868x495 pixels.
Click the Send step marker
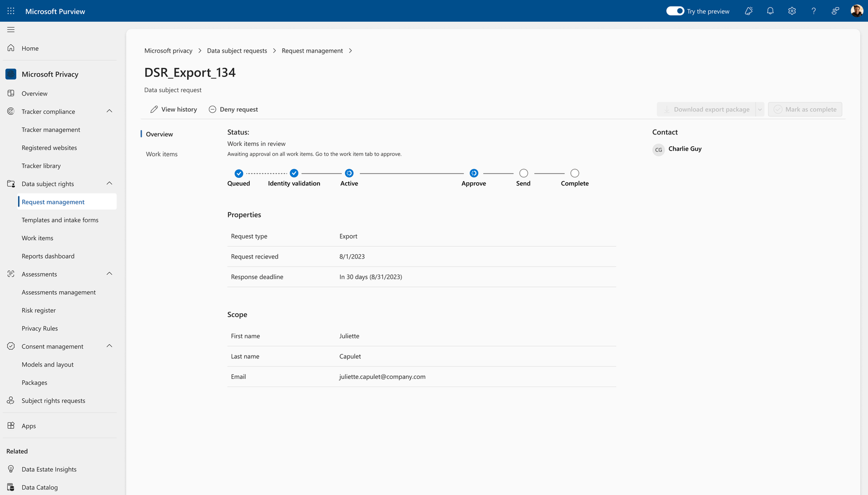point(524,173)
